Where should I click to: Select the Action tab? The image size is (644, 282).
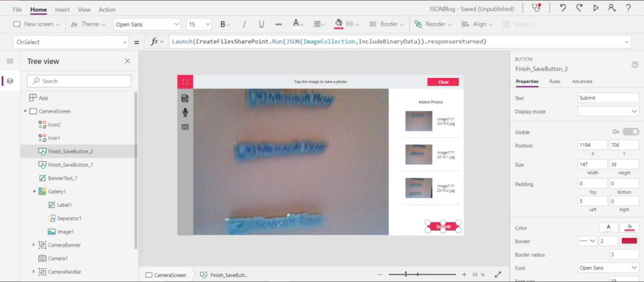pos(107,9)
